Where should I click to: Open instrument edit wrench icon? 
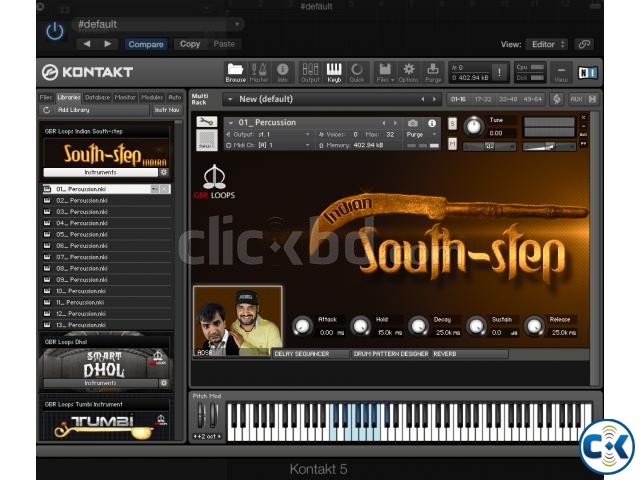(207, 122)
